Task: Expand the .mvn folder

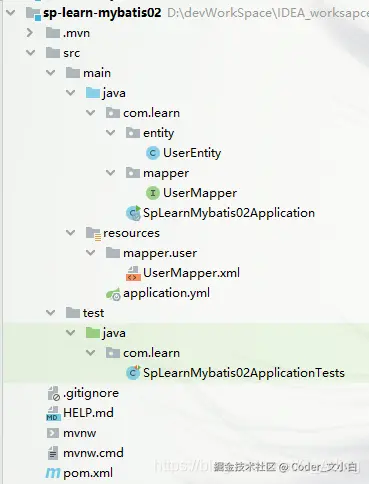Action: 30,33
